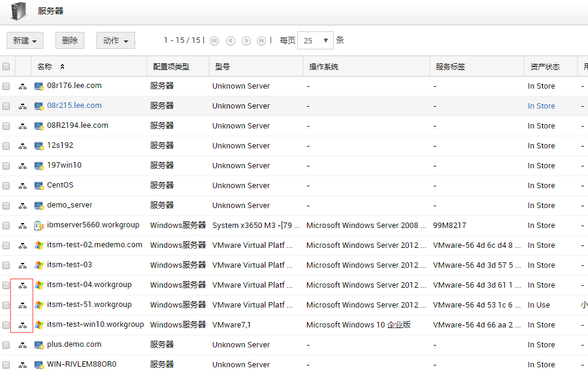Click server icon beside demo_server
The width and height of the screenshot is (588, 392).
pyautogui.click(x=39, y=206)
